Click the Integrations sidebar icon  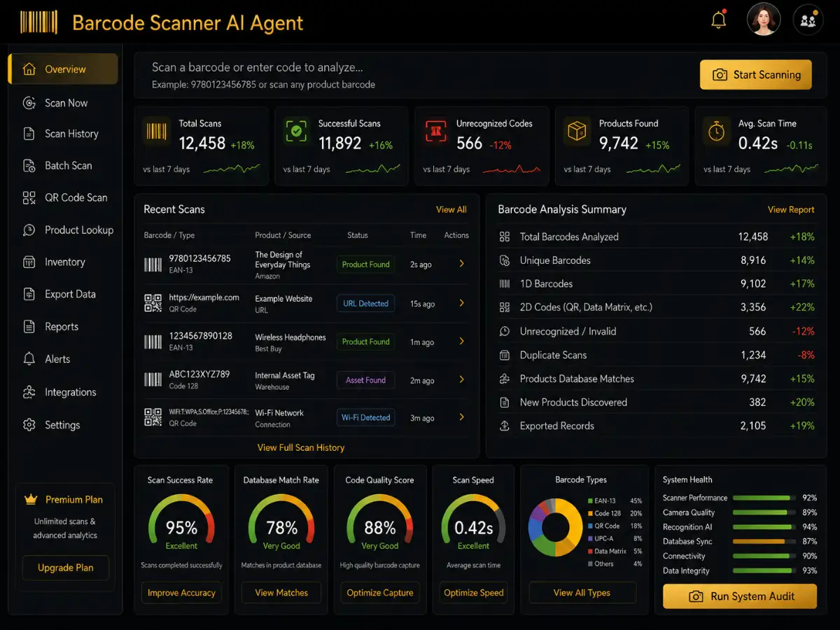[29, 392]
